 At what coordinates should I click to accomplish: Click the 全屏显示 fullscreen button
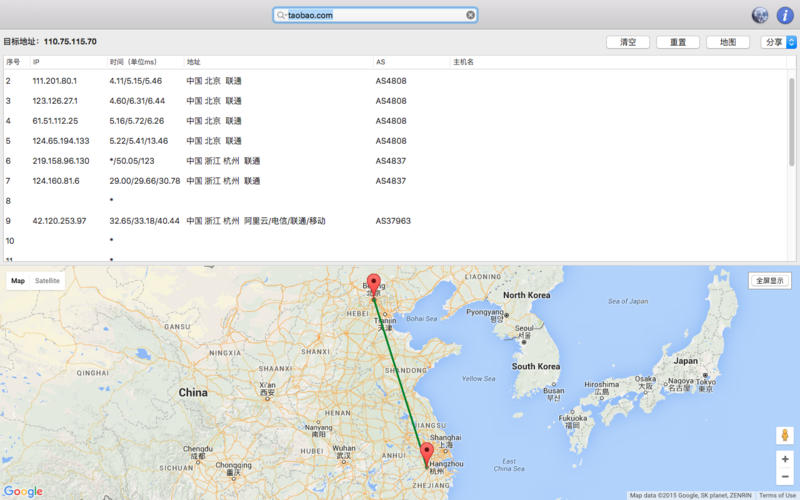[x=769, y=281]
